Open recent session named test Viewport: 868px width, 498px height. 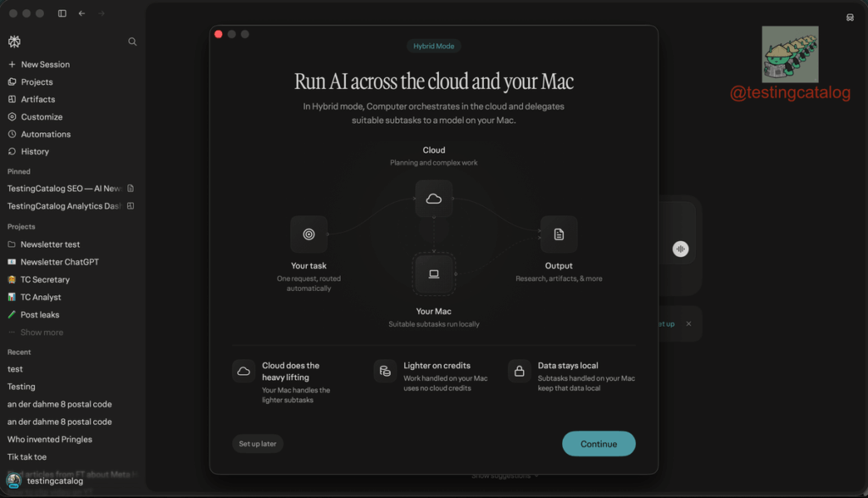[x=15, y=369]
